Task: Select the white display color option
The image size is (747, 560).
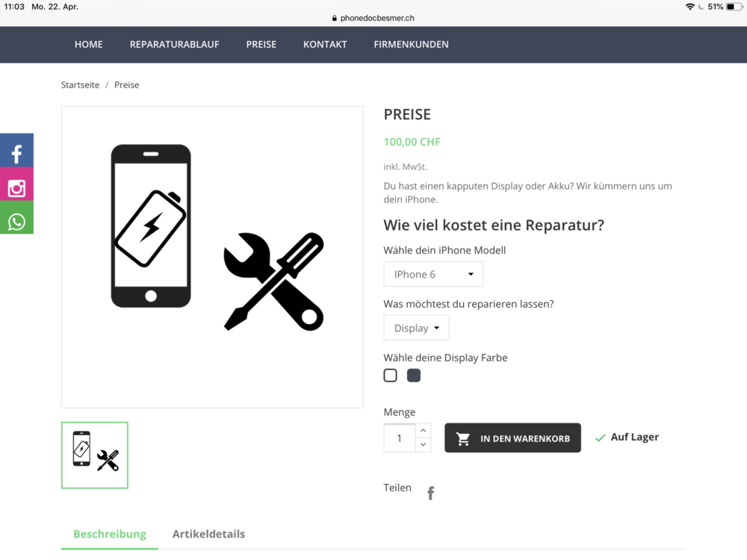Action: tap(390, 376)
